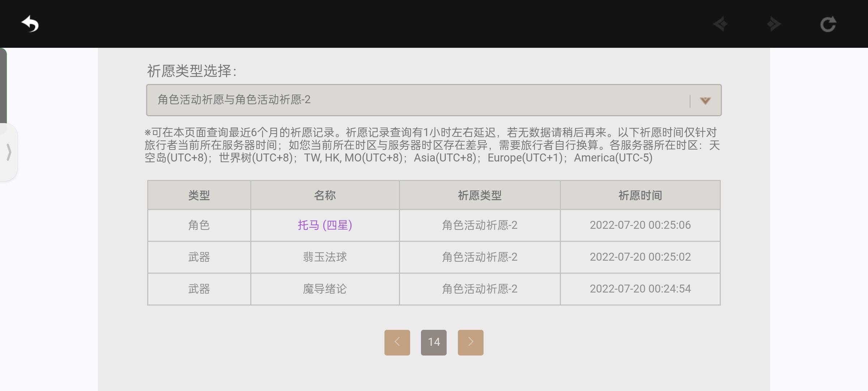
Task: Click 托马 (四星) character link
Action: pyautogui.click(x=325, y=225)
